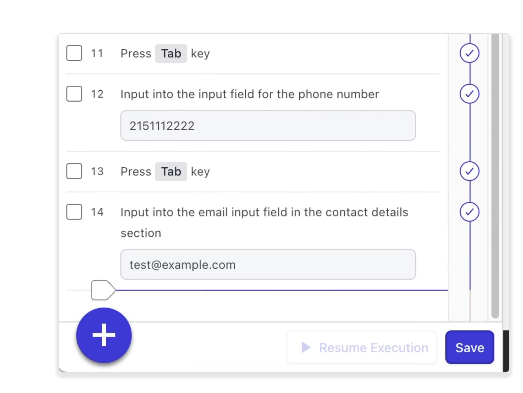Open the step 14 email input description
The width and height of the screenshot is (523, 393).
pyautogui.click(x=264, y=223)
